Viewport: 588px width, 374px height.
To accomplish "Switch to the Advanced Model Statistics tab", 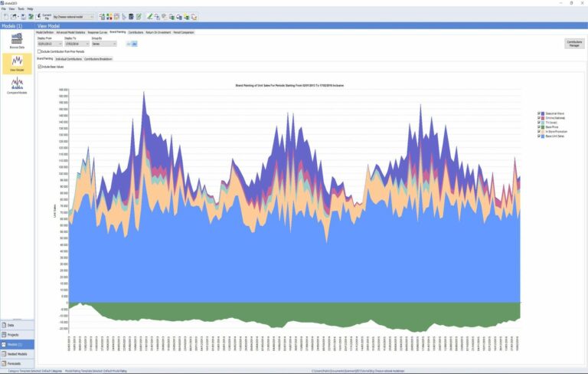I will click(70, 32).
